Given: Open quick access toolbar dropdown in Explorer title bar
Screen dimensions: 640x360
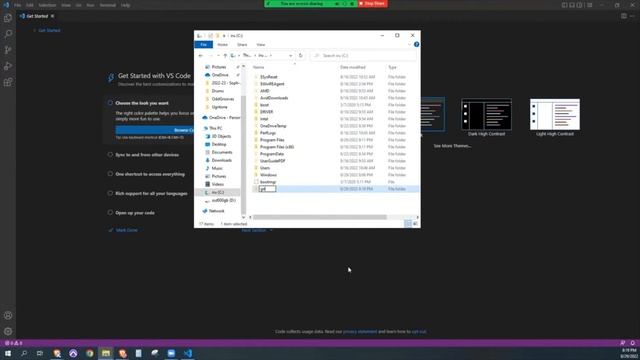Looking at the screenshot, I should (224, 36).
